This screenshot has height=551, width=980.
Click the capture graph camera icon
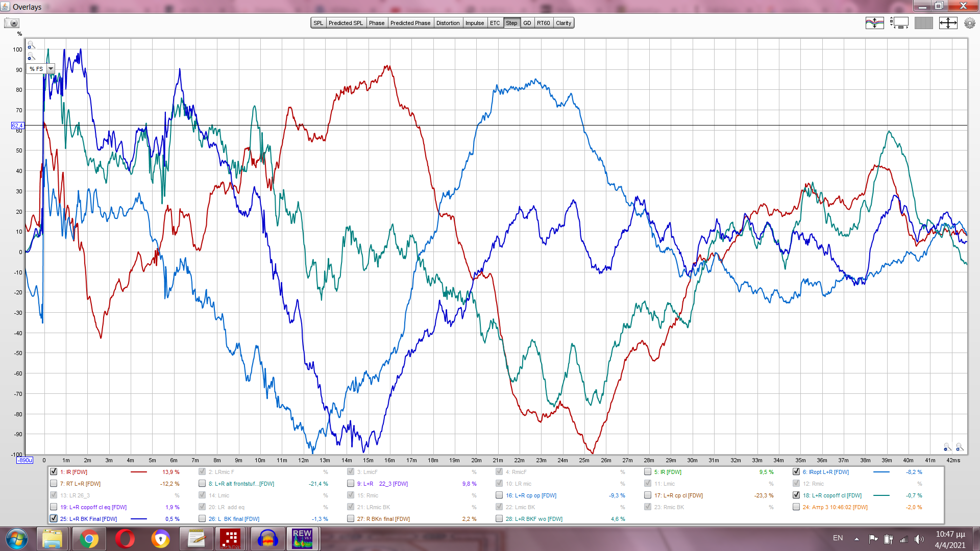pos(11,23)
